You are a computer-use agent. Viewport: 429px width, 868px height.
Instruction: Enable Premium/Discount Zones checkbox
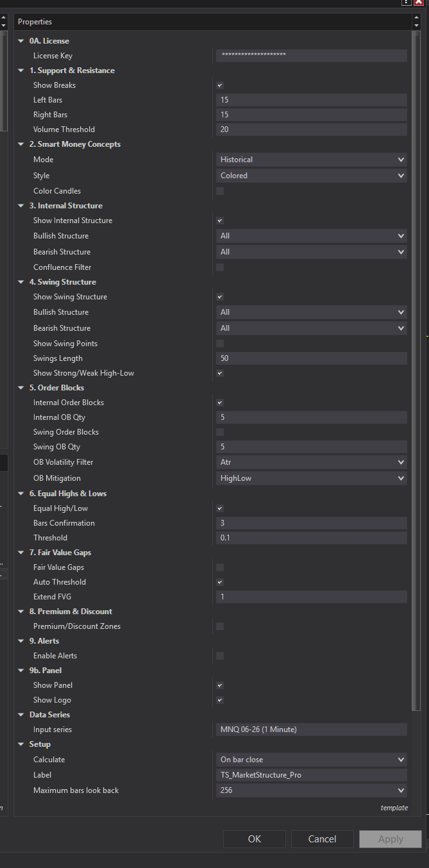pos(220,626)
